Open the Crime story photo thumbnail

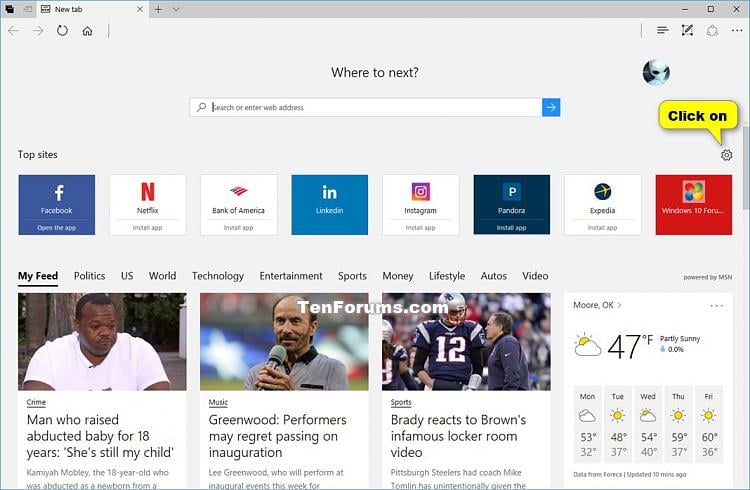[102, 342]
